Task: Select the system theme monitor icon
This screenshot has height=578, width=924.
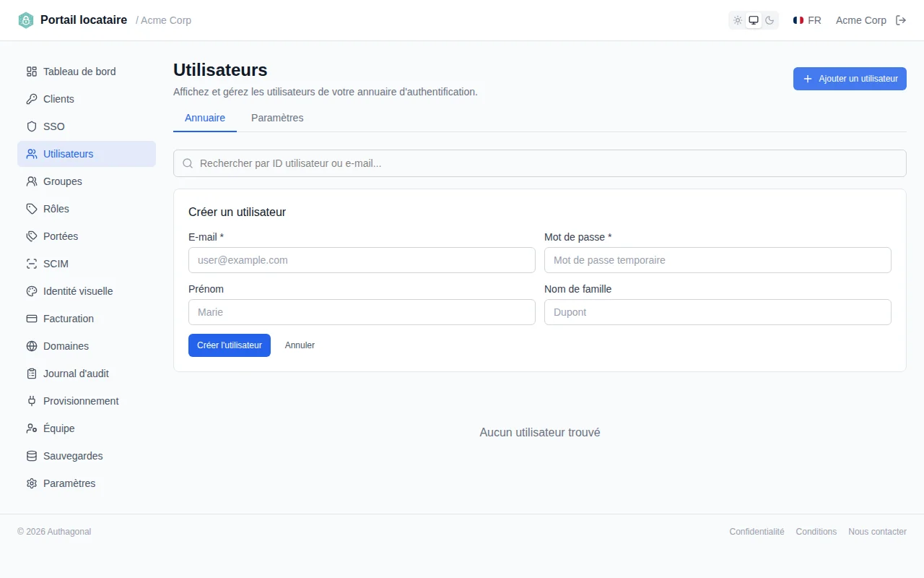Action: tap(754, 20)
